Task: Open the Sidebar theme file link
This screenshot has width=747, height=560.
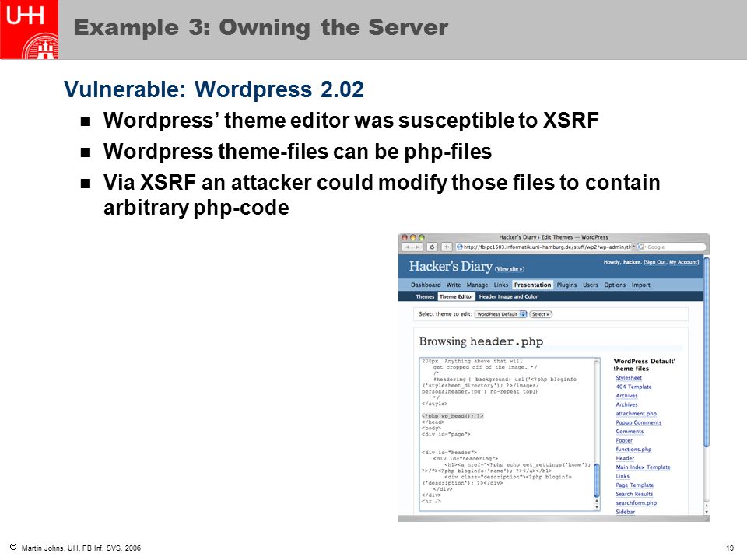Action: [x=625, y=512]
